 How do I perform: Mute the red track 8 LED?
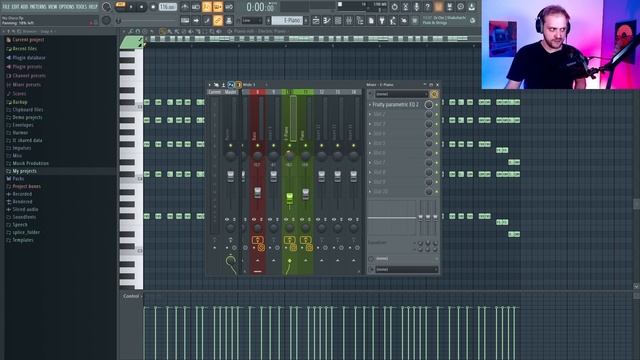258,145
